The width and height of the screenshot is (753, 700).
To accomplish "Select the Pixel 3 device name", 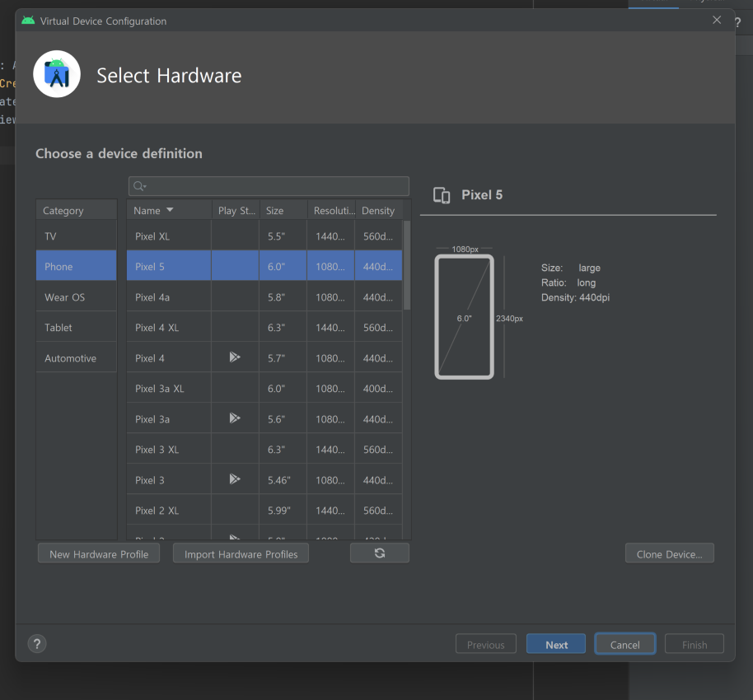I will [x=149, y=480].
